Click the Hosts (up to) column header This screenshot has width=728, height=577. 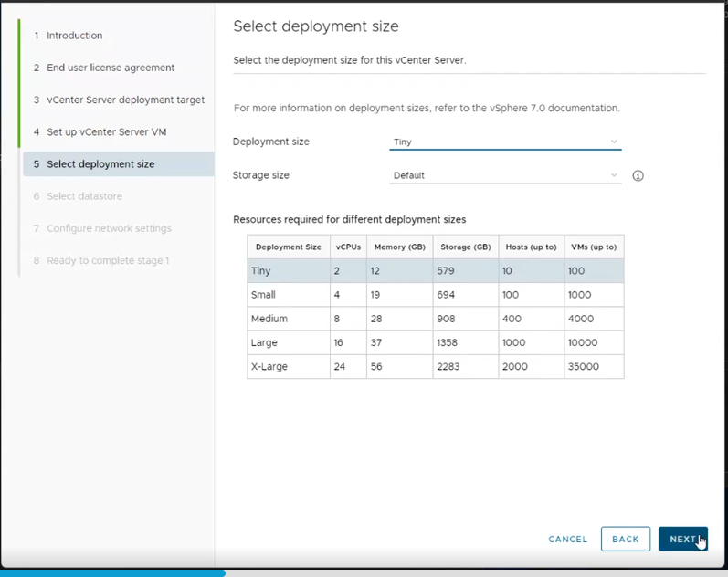(531, 247)
